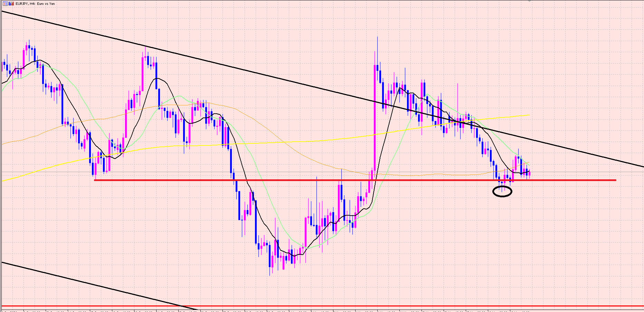This screenshot has height=312, width=644.
Task: Click the time axis along the bottom
Action: click(x=311, y=310)
